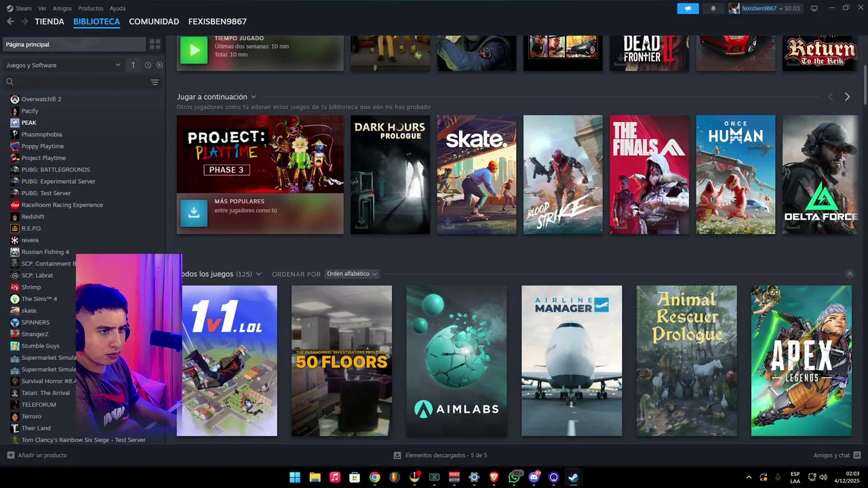Open Big Picture mode monitor icon
The height and width of the screenshot is (488, 868).
click(x=814, y=8)
